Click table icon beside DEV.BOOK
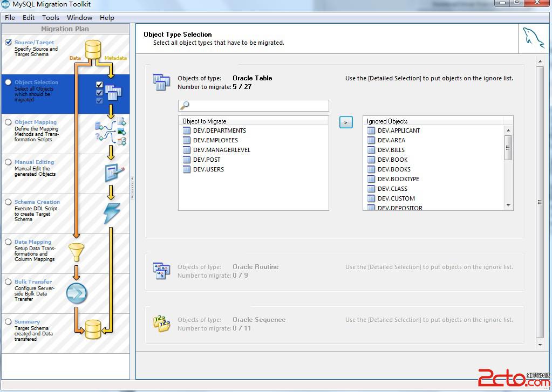 [x=371, y=160]
